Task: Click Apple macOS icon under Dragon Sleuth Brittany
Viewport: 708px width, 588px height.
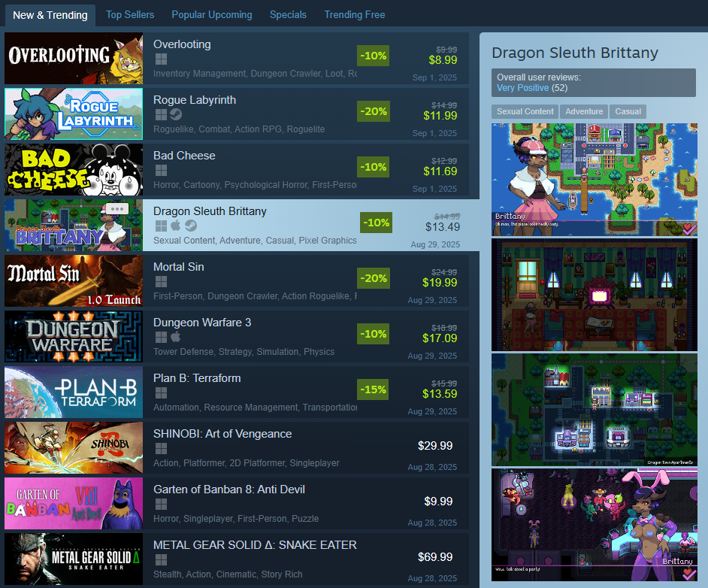Action: (x=176, y=226)
